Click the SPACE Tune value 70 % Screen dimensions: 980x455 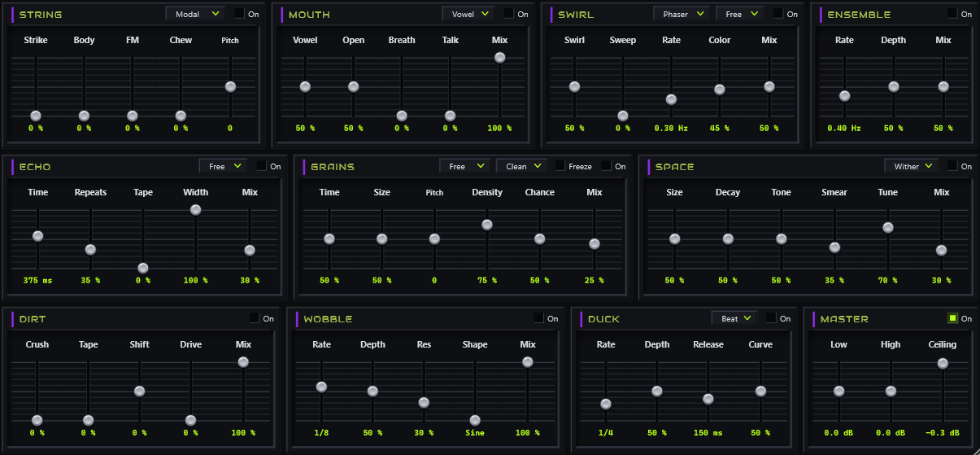tap(888, 280)
